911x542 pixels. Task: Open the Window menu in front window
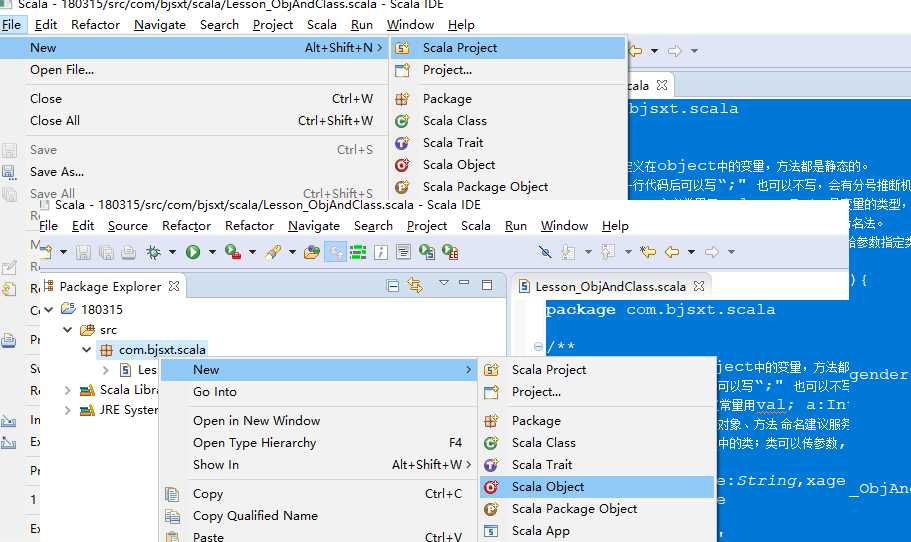tap(564, 226)
